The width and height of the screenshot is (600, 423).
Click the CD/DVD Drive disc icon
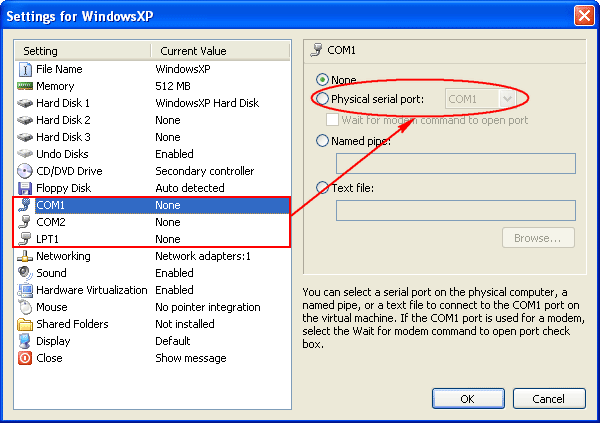pyautogui.click(x=25, y=171)
